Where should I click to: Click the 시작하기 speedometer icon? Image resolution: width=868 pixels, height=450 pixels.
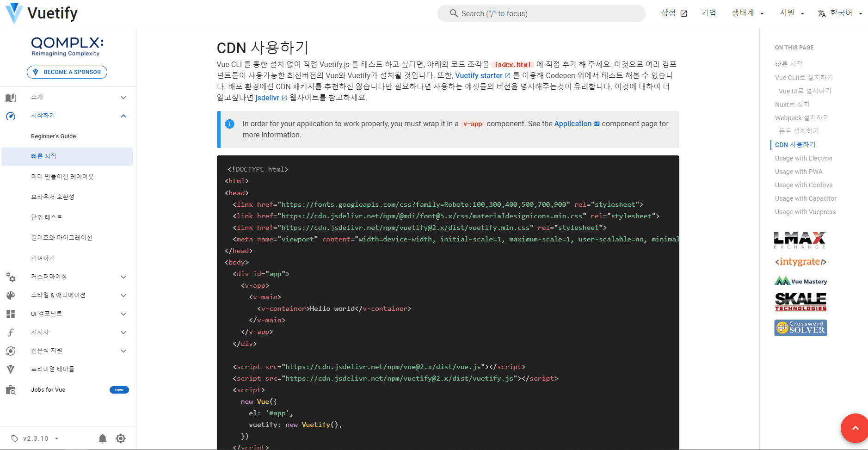click(x=11, y=116)
